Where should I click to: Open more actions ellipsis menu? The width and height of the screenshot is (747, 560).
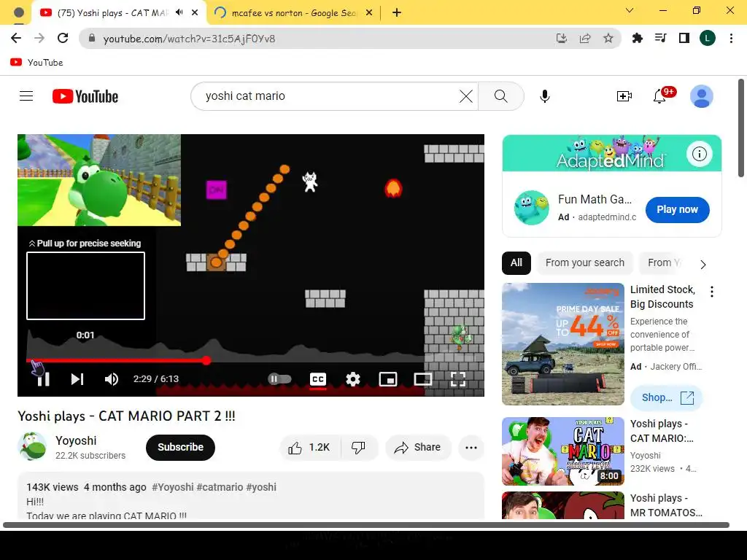471,447
